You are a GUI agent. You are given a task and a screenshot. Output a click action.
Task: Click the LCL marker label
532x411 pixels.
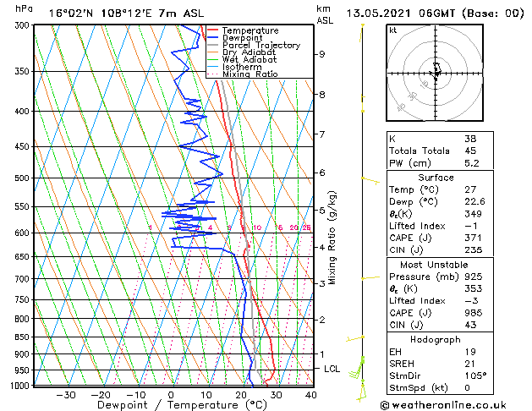point(332,369)
